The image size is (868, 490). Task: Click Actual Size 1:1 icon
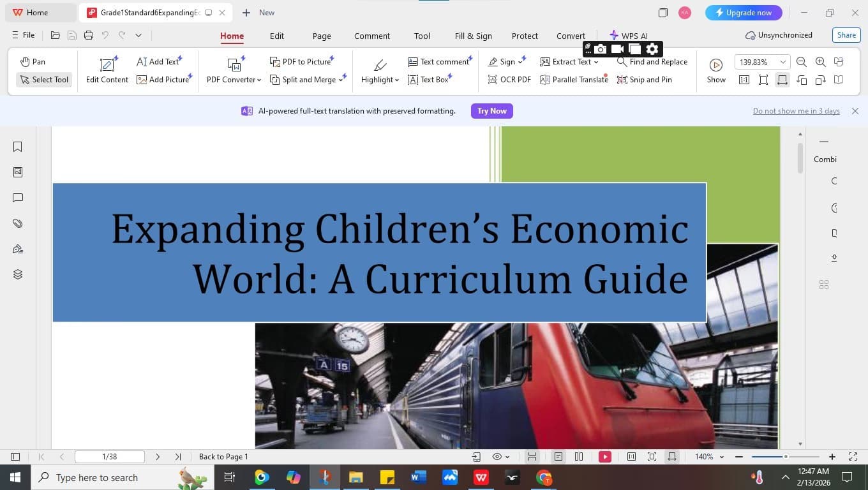[744, 80]
